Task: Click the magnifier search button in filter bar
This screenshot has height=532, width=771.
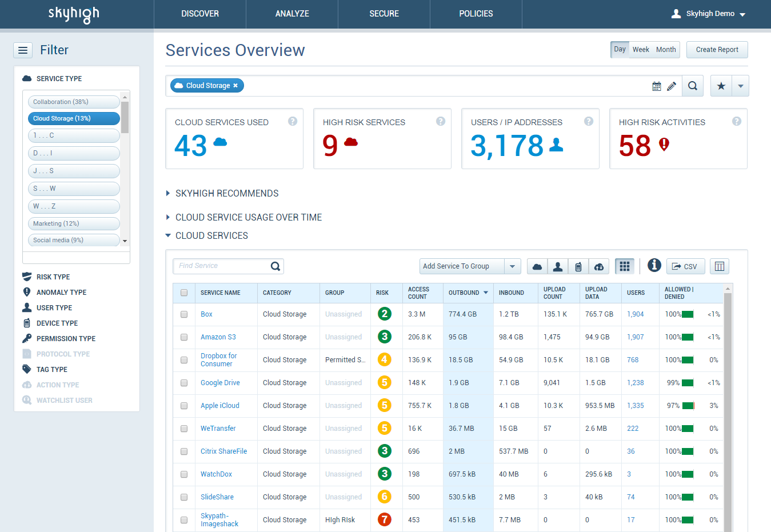Action: pos(693,86)
